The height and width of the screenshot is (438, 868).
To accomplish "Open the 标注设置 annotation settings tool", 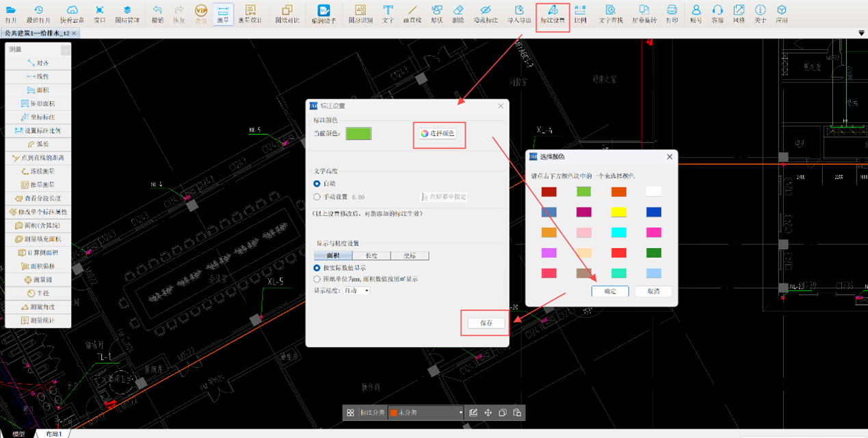I will 552,12.
